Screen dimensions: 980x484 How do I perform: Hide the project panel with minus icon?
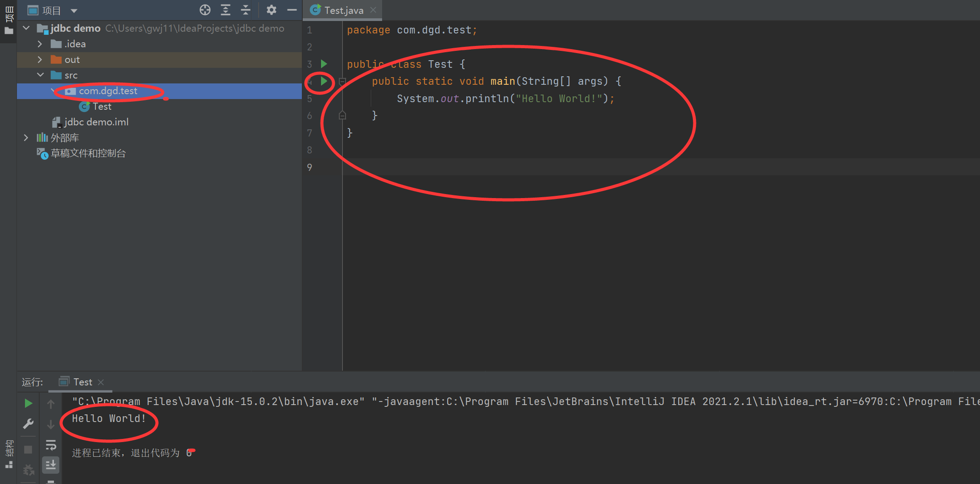(292, 10)
